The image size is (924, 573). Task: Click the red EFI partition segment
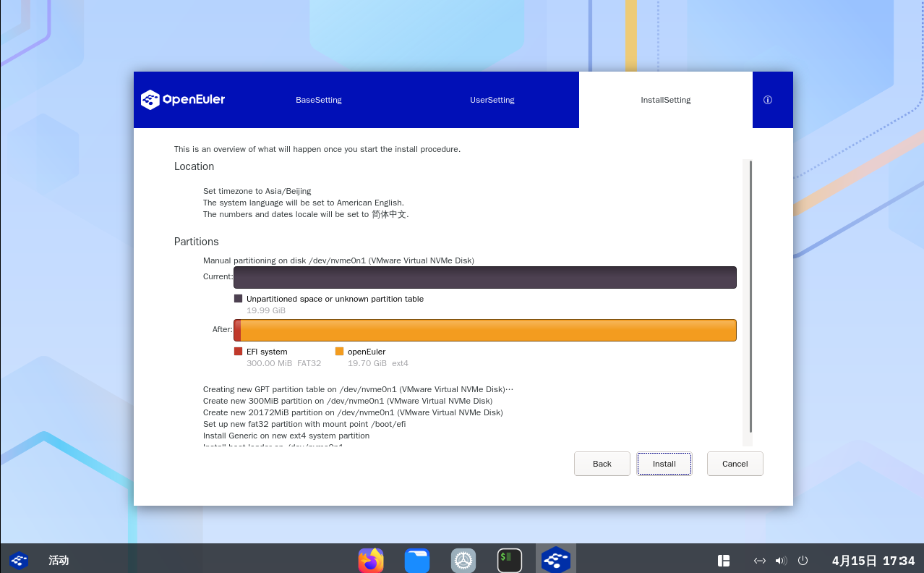pyautogui.click(x=237, y=330)
